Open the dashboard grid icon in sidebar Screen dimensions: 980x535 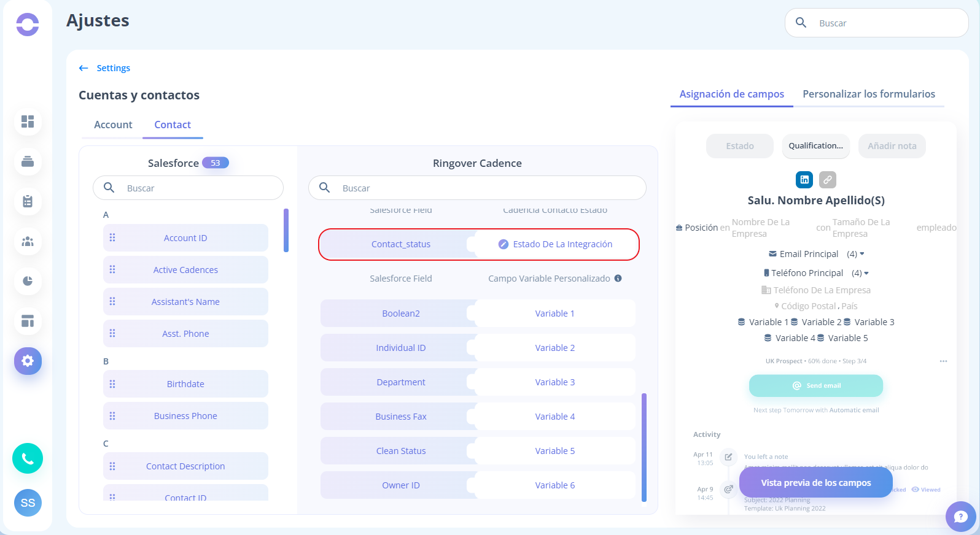coord(28,121)
